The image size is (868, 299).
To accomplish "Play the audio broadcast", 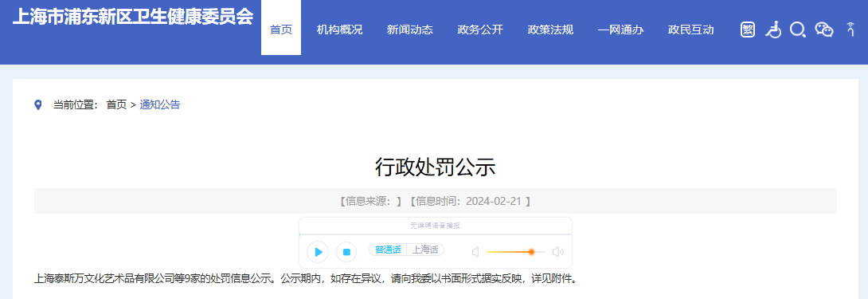I will (x=318, y=252).
